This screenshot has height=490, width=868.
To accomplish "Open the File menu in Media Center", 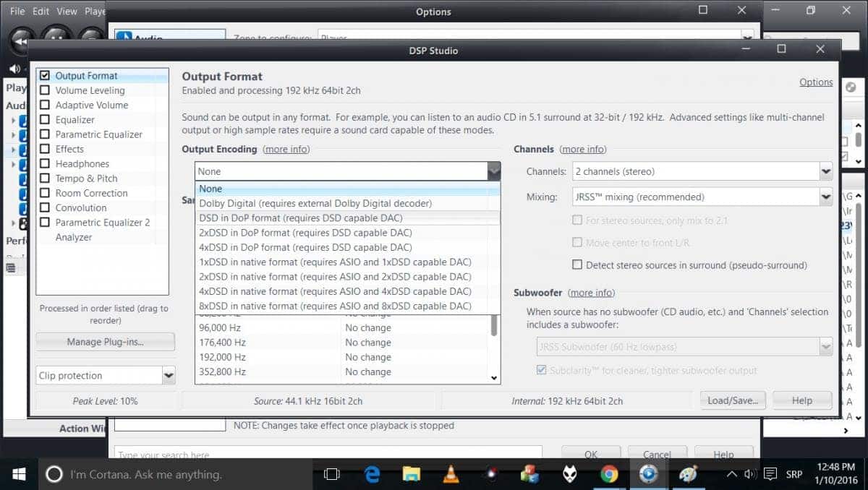I will click(x=17, y=12).
